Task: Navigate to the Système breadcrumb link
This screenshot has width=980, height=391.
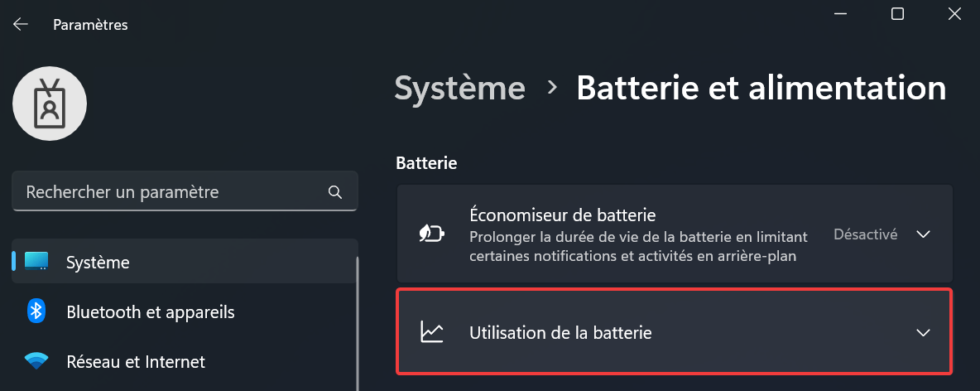Action: (x=460, y=88)
